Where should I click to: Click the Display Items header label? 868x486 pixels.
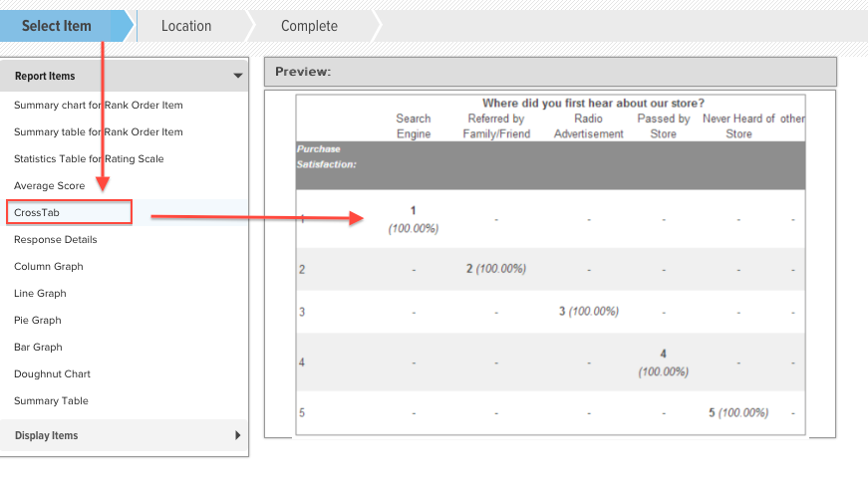(x=47, y=435)
